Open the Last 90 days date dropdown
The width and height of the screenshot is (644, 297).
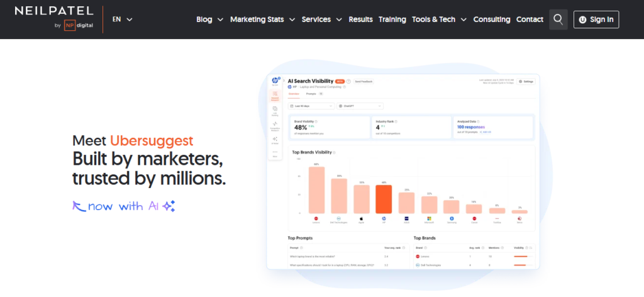tap(311, 106)
